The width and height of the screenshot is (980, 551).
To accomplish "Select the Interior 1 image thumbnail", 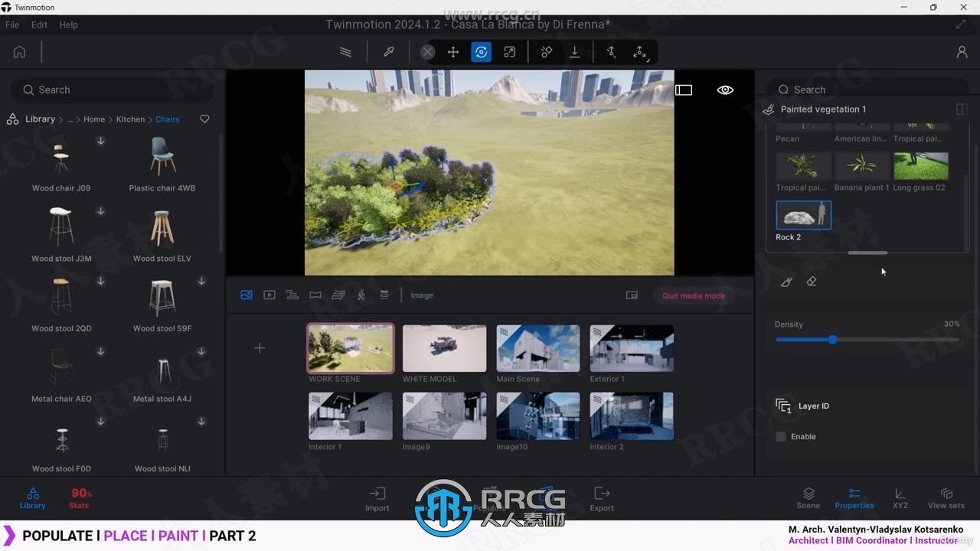I will pos(351,416).
